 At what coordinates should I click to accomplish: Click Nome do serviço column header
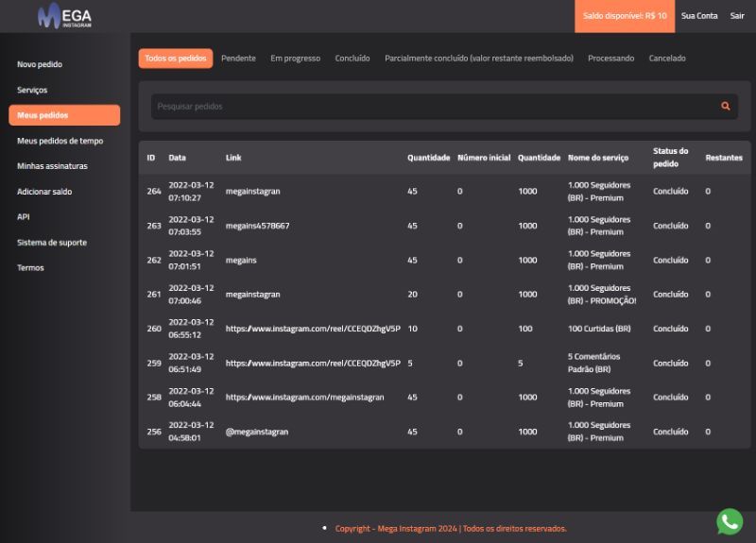coord(598,158)
